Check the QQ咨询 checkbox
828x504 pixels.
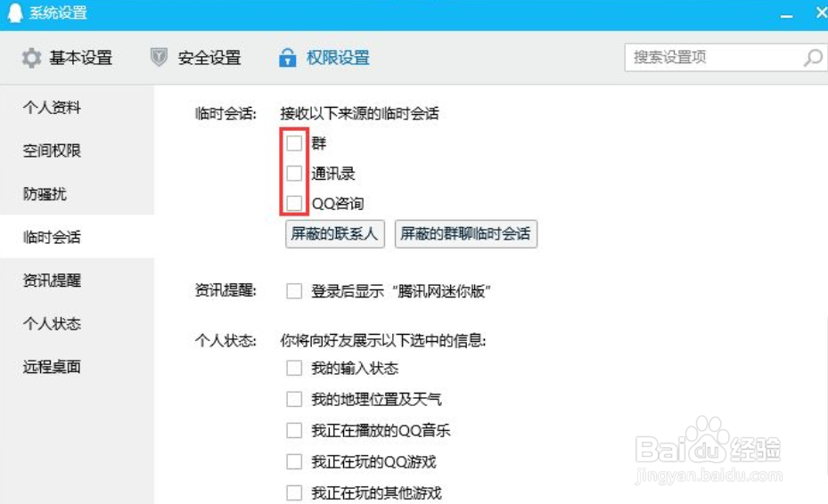pyautogui.click(x=294, y=203)
